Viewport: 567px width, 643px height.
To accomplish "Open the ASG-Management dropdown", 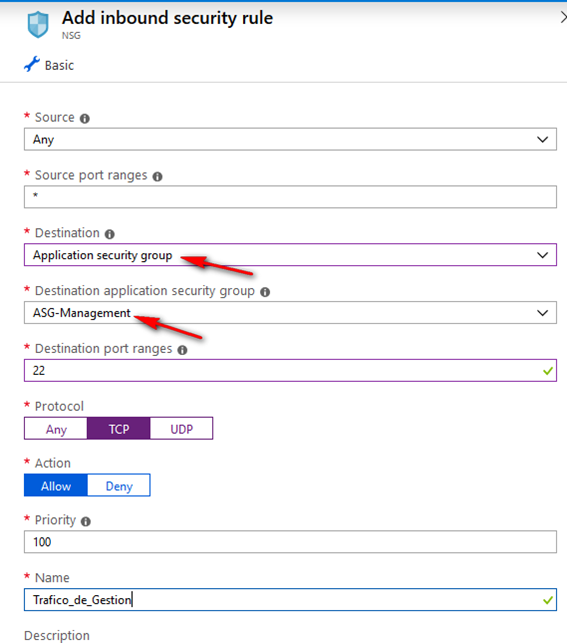I will pyautogui.click(x=290, y=312).
